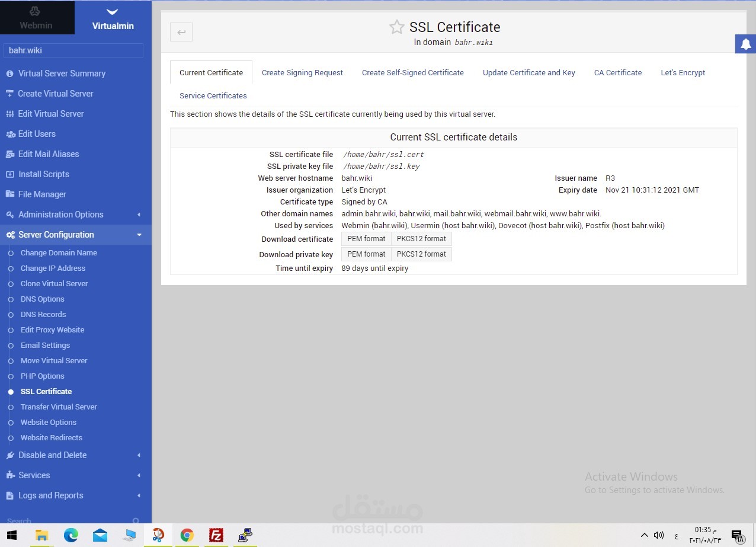Open Clone Virtual Server
Screen dimensions: 756x547
(54, 284)
